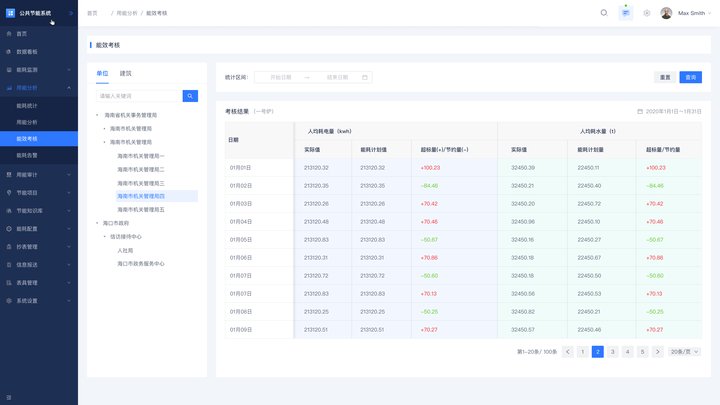Click the blue search button in tree panel

(x=190, y=96)
